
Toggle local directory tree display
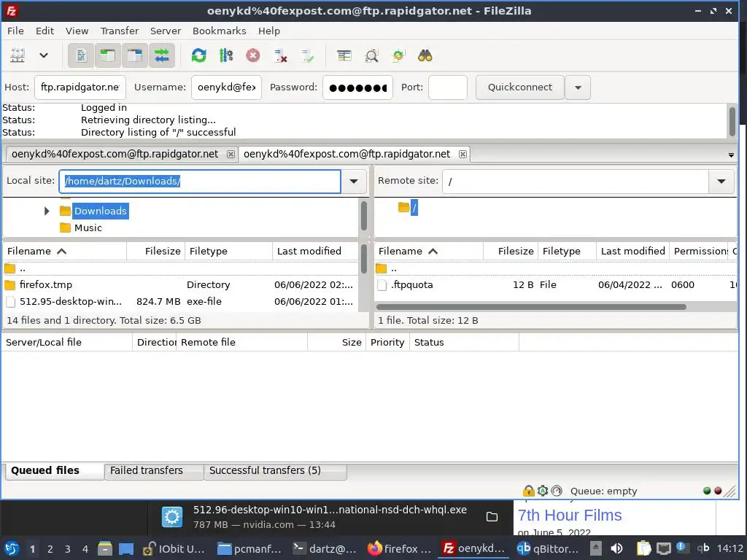(x=108, y=55)
